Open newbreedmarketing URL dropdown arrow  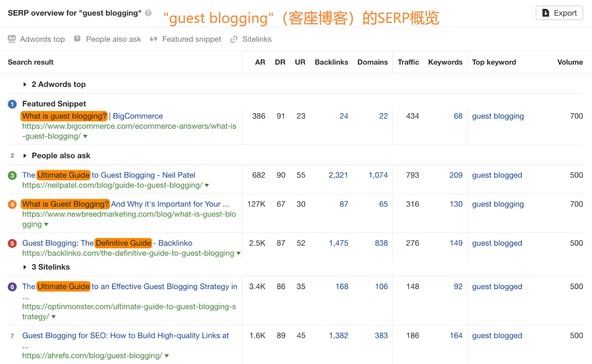coord(46,225)
